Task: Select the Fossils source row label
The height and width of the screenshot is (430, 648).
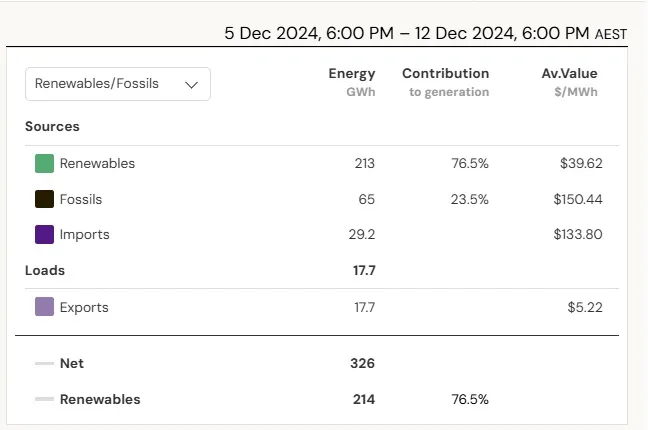Action: click(x=81, y=199)
